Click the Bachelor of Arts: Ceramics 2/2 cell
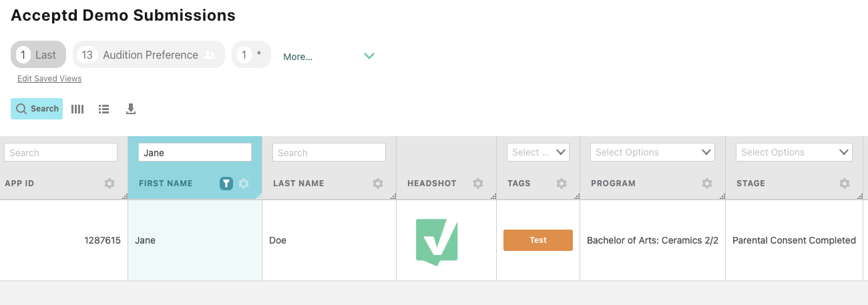Image resolution: width=868 pixels, height=305 pixels. (652, 240)
